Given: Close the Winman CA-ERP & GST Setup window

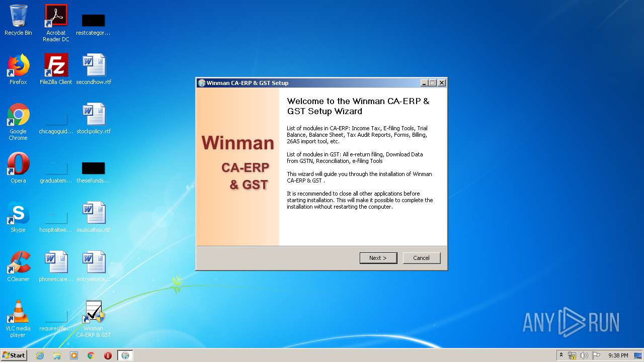Looking at the screenshot, I should pyautogui.click(x=442, y=83).
